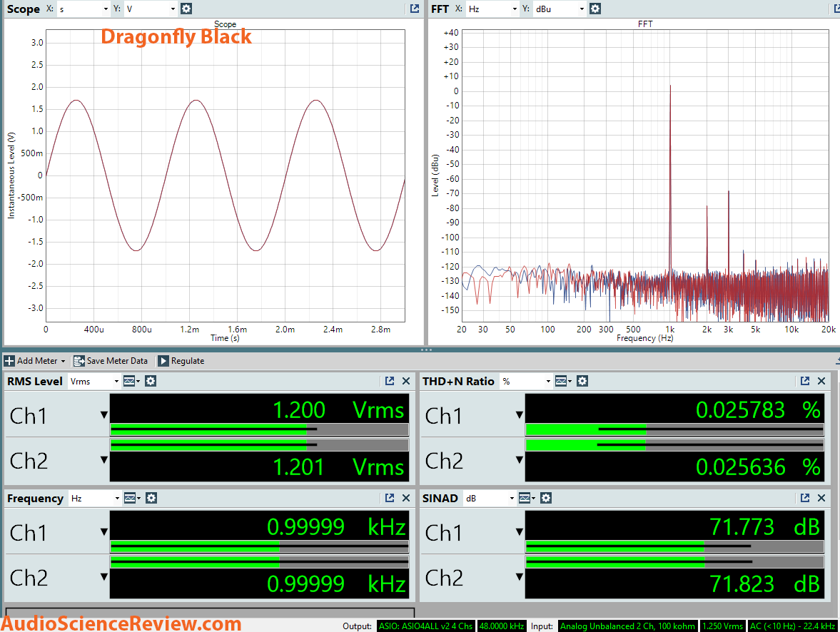Open Scope graph settings gear
Image resolution: width=840 pixels, height=632 pixels.
(186, 9)
